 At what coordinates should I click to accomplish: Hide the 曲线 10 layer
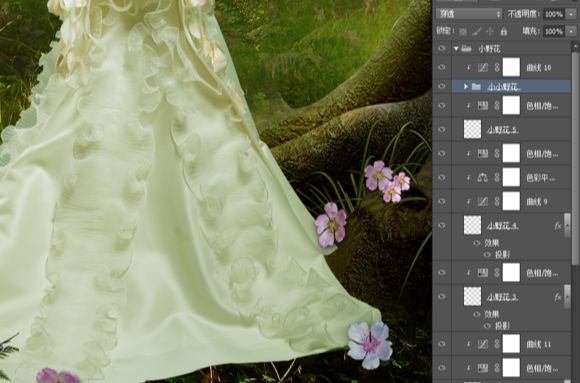click(442, 67)
